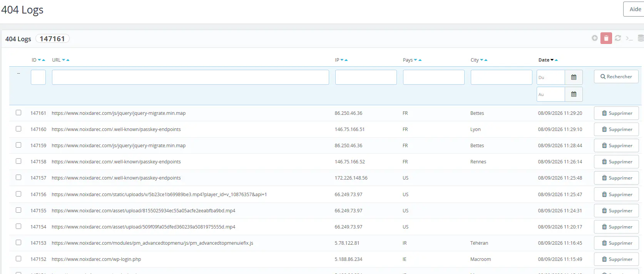This screenshot has width=644, height=274.
Task: Sort ID column ascending
Action: pos(43,60)
